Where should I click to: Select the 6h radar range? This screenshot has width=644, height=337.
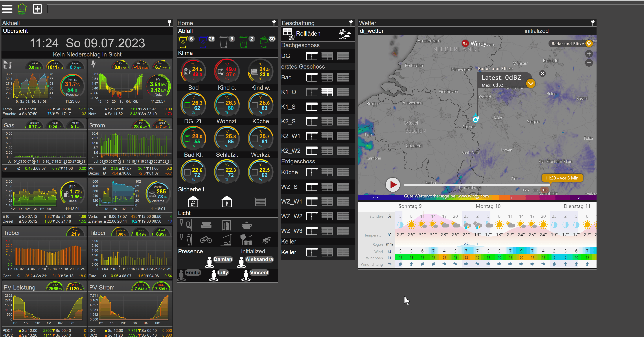[x=536, y=190]
